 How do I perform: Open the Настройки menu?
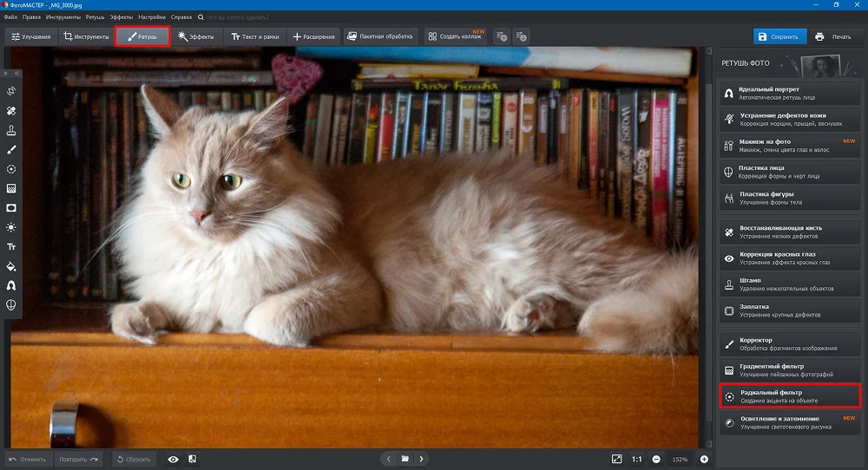pos(152,17)
